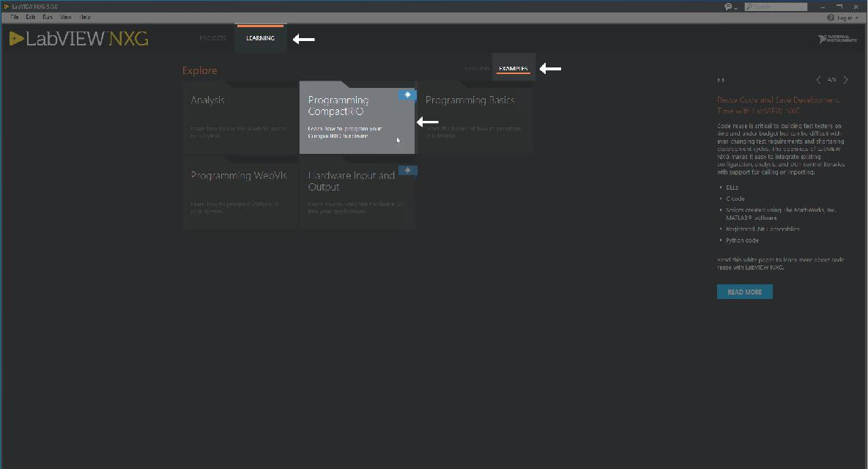Image resolution: width=868 pixels, height=469 pixels.
Task: Go to next news article arrow
Action: 846,80
